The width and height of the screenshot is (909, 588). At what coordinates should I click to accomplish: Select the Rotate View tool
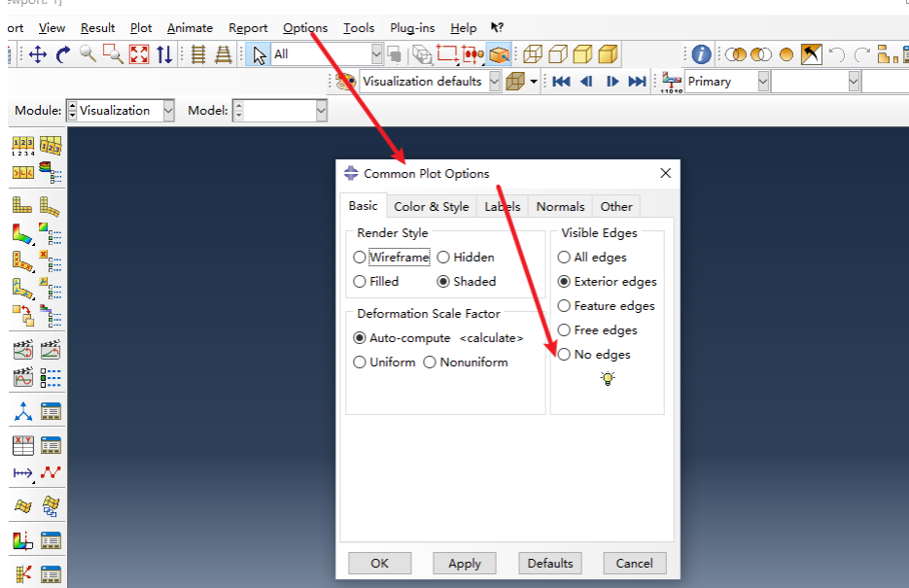63,54
